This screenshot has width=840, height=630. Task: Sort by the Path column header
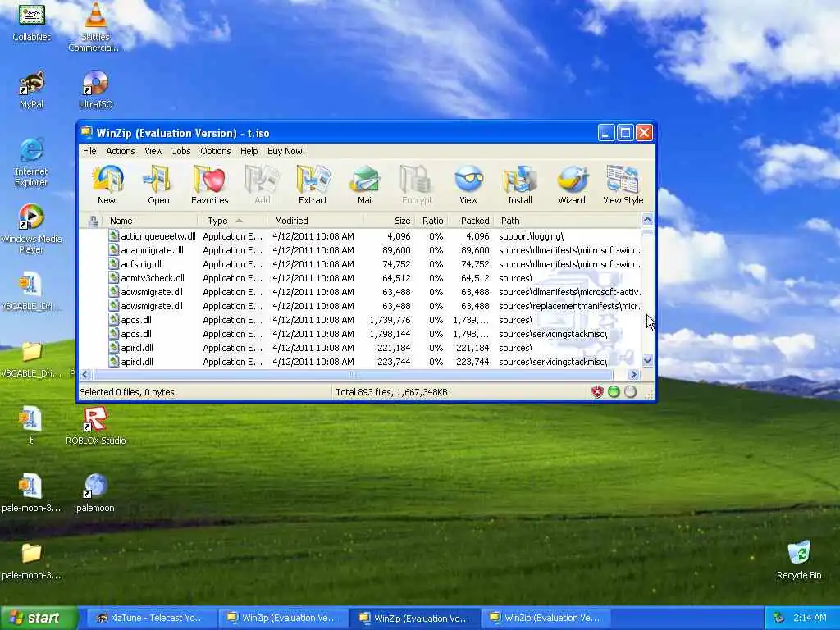[567, 221]
